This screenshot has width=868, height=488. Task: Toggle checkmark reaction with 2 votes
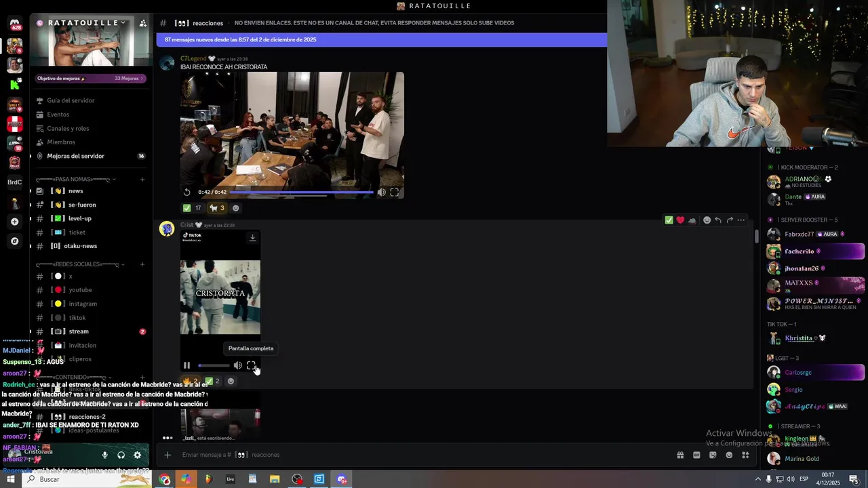212,381
